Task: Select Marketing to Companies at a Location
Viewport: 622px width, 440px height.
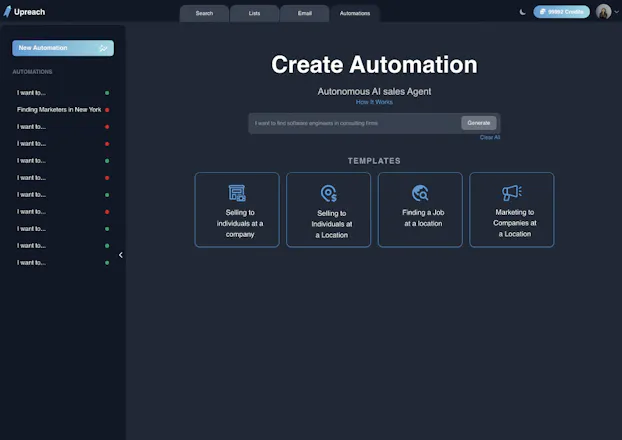Action: pyautogui.click(x=512, y=210)
